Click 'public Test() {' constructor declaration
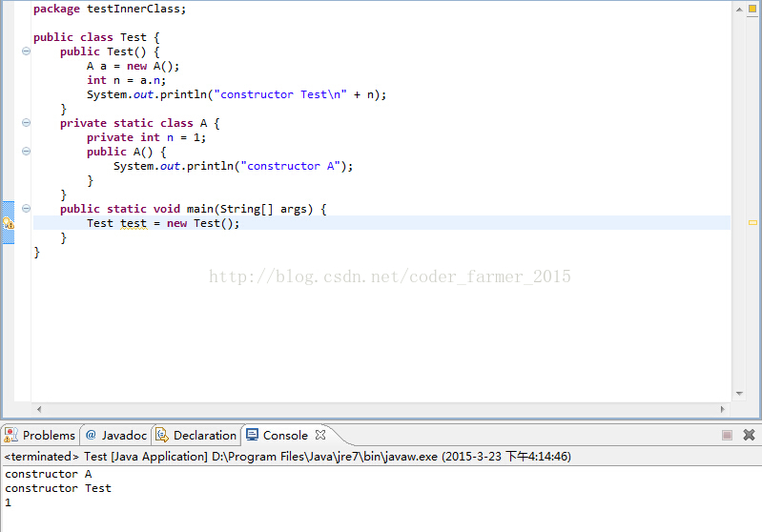The width and height of the screenshot is (762, 532). pyautogui.click(x=110, y=51)
